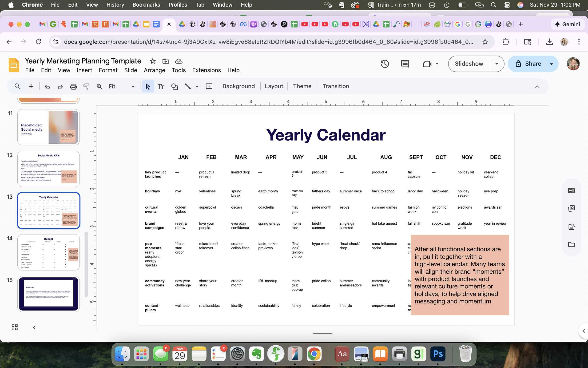Click the Transition button
Image resolution: width=588 pixels, height=368 pixels.
pyautogui.click(x=335, y=86)
